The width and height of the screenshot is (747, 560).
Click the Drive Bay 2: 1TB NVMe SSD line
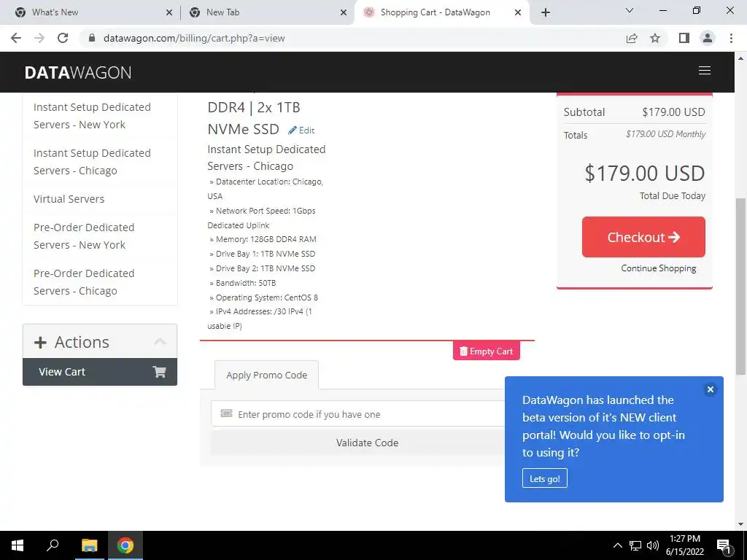262,268
